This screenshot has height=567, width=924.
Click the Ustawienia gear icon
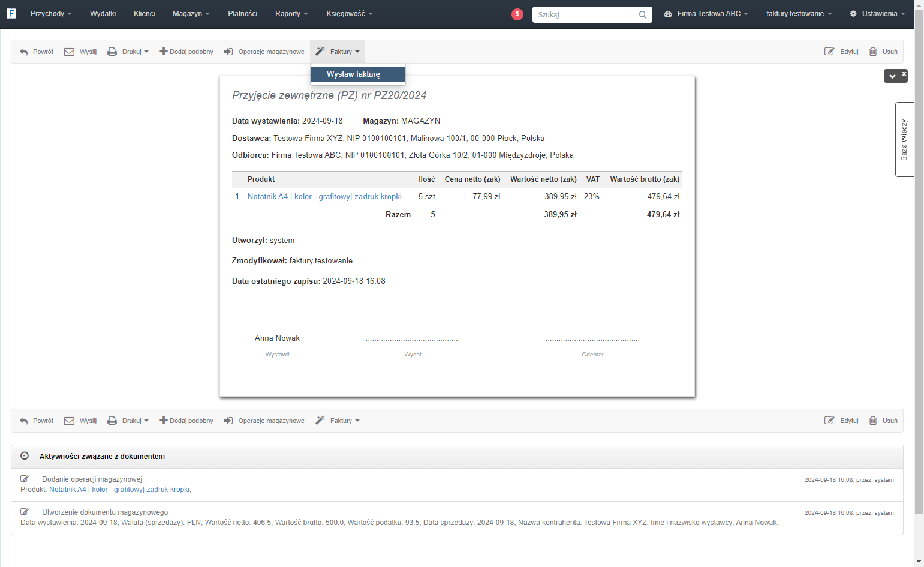853,14
